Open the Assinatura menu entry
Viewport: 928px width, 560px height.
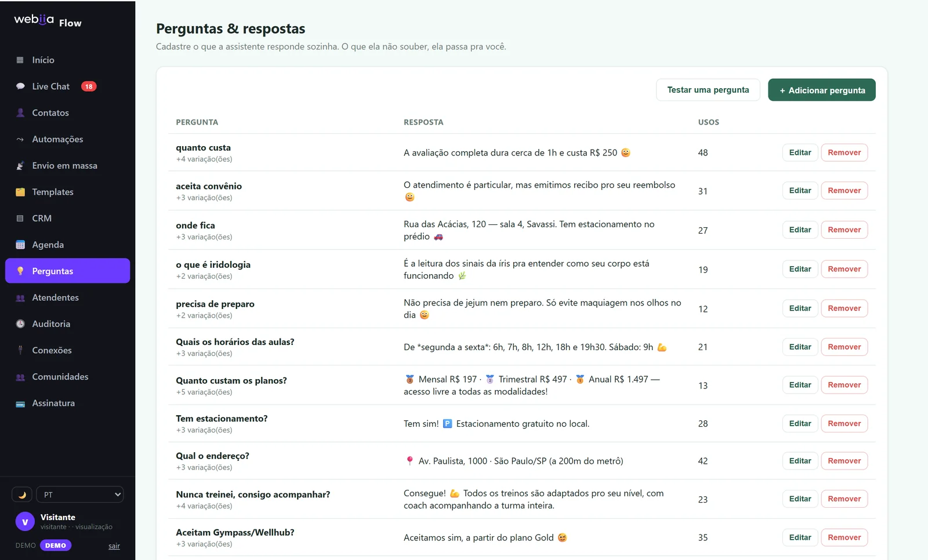[67, 403]
